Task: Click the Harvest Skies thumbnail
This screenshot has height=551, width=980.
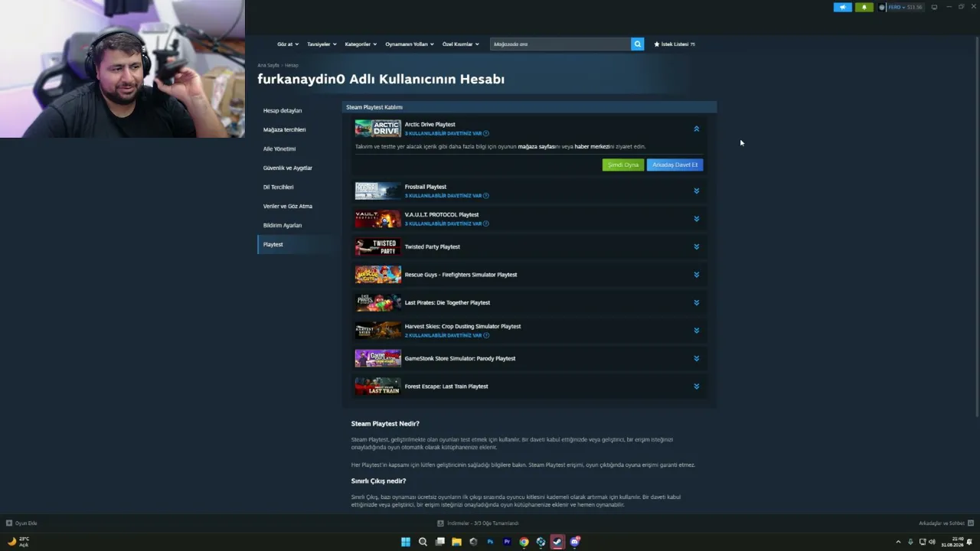Action: pos(377,331)
